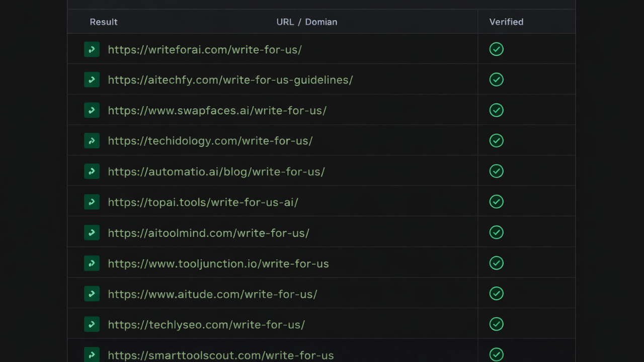Viewport: 644px width, 362px height.
Task: Open the aitoolmind.com write-for-us link
Action: click(x=209, y=233)
